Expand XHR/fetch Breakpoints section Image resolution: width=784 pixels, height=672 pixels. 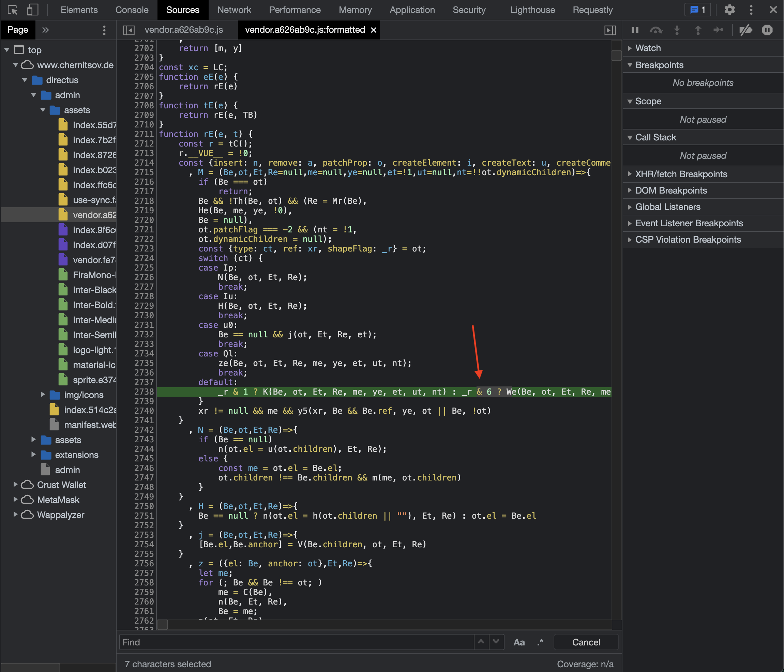coord(703,174)
